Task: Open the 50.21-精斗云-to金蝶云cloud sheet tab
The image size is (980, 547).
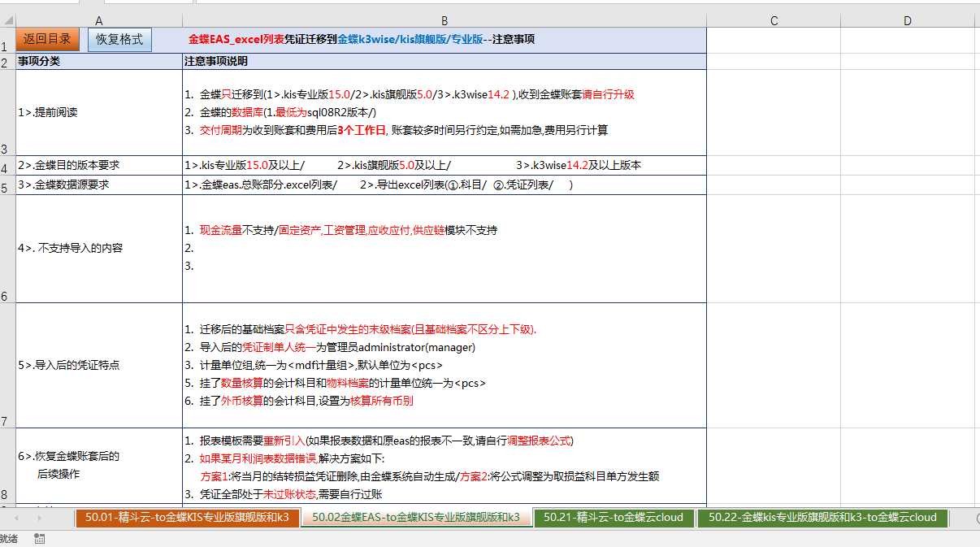Action: tap(614, 517)
